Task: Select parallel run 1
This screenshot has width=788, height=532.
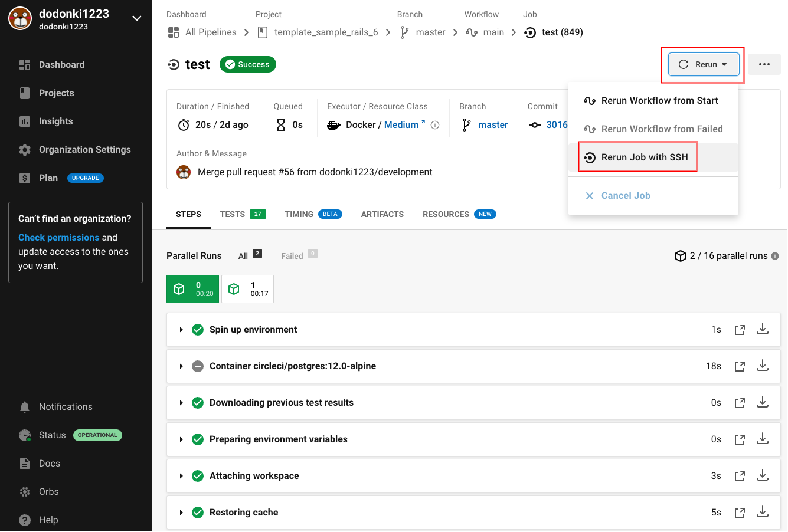Action: tap(247, 289)
